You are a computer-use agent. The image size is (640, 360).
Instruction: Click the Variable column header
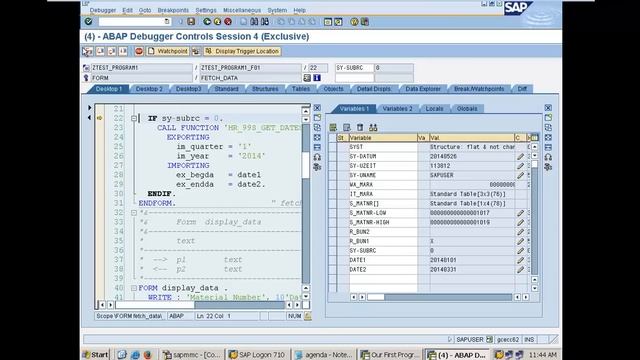(383, 138)
